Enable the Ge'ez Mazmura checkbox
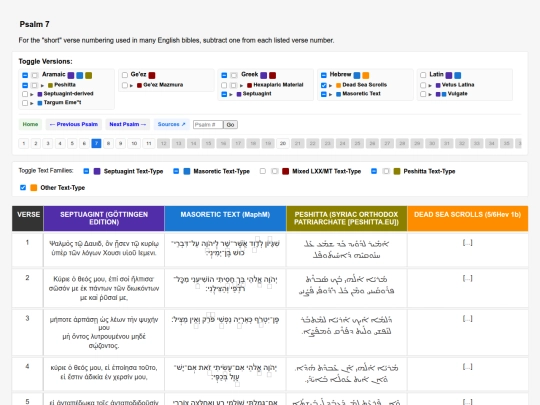Viewport: 540px width, 405px height. 125,85
